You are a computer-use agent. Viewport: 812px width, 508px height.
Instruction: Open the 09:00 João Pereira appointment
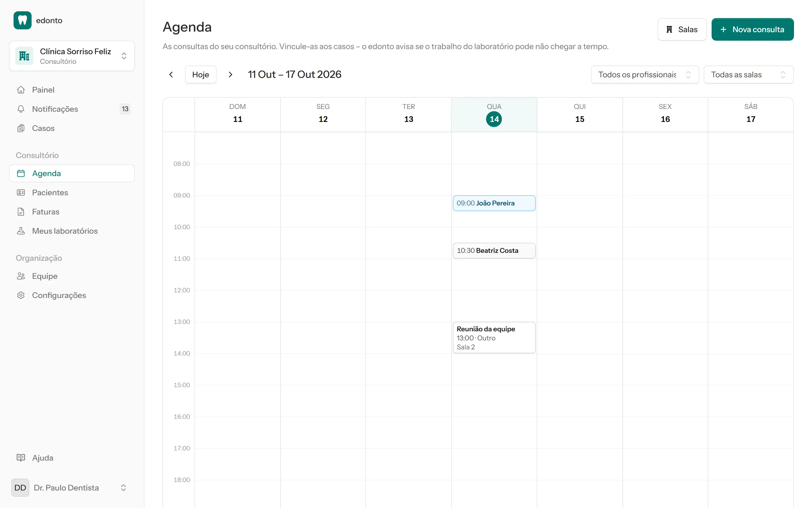pyautogui.click(x=494, y=203)
